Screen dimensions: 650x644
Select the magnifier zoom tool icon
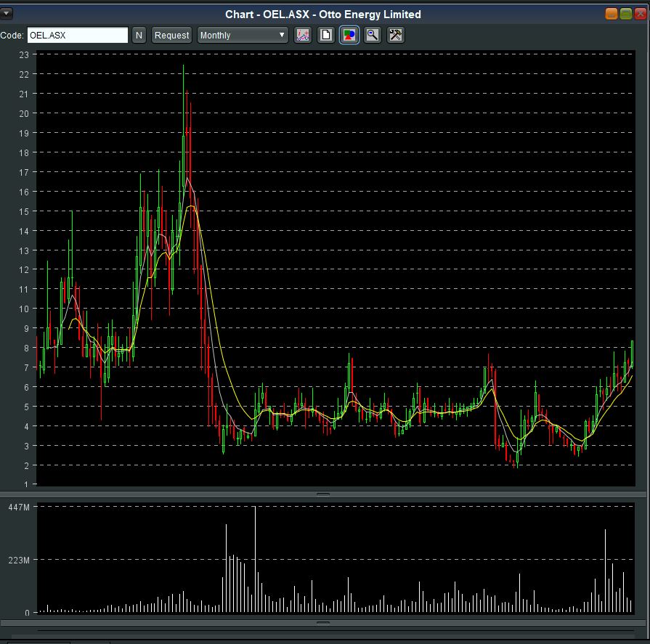pos(373,36)
